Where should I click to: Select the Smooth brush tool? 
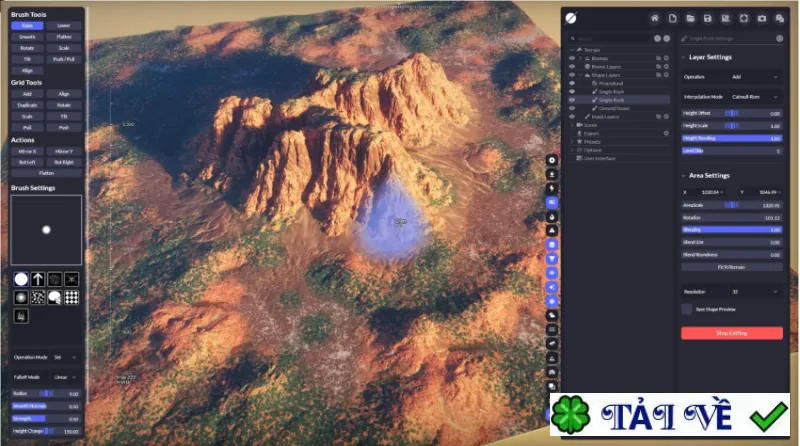coord(27,37)
